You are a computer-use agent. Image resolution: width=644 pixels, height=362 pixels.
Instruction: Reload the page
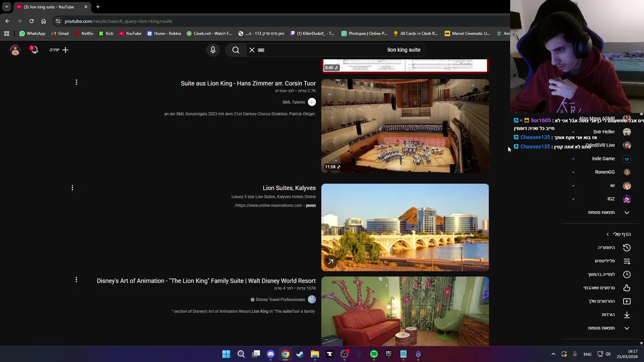click(x=31, y=21)
